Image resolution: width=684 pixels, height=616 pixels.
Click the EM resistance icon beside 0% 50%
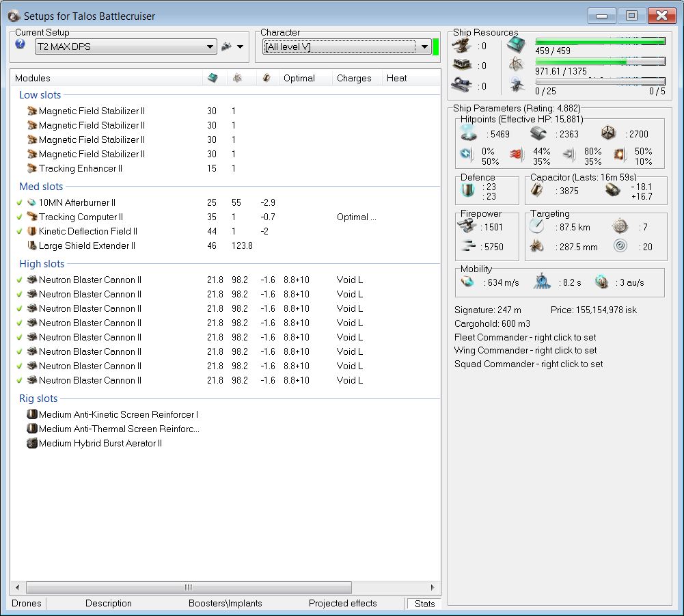tap(467, 154)
